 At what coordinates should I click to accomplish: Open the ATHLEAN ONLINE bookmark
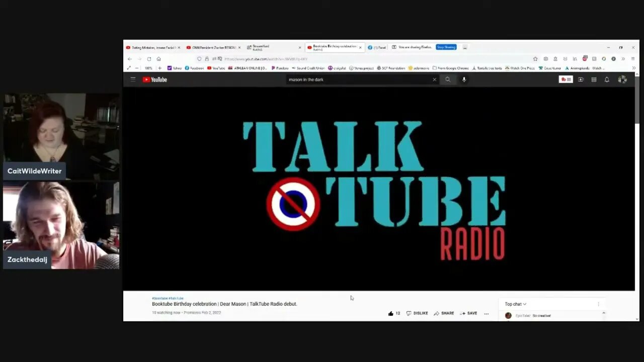[x=248, y=68]
